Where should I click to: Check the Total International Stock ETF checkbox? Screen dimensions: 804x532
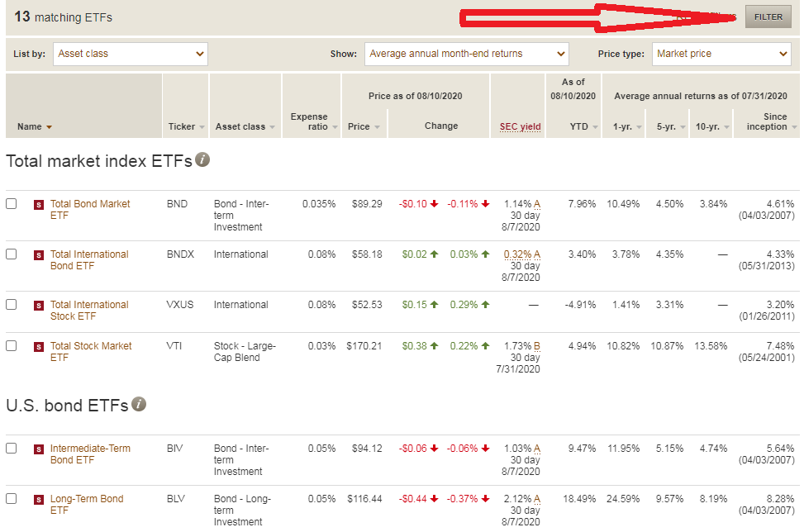tap(12, 305)
